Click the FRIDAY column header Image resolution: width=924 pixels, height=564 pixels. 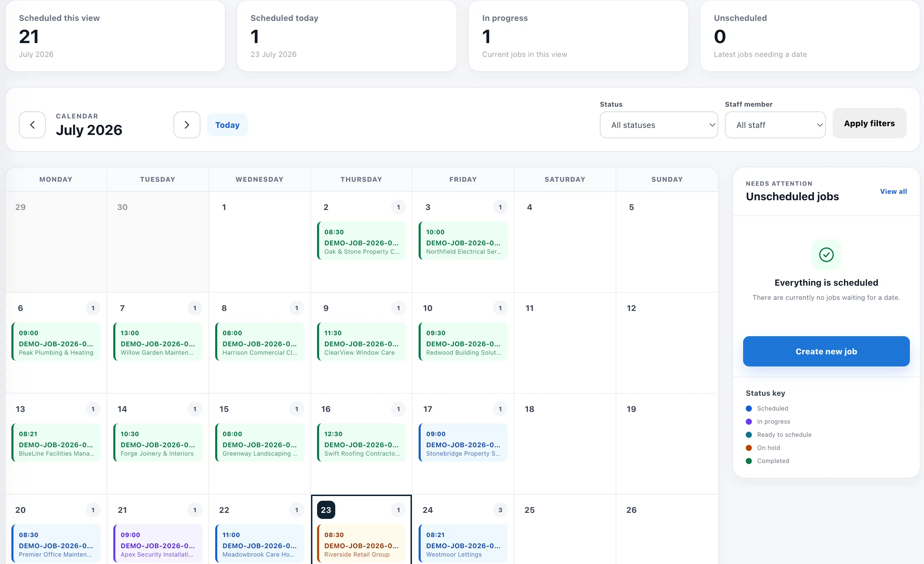pos(463,179)
